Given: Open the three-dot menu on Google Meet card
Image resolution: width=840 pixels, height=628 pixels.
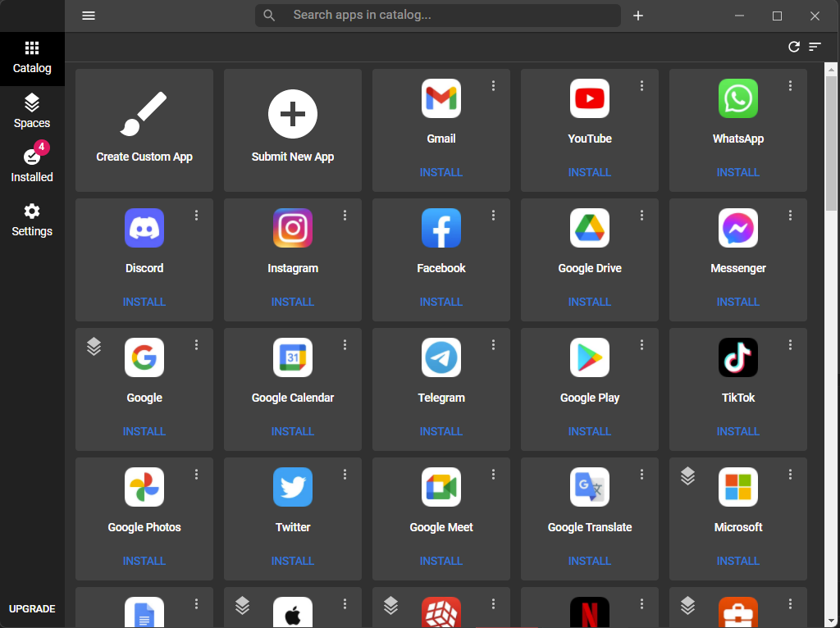Looking at the screenshot, I should coord(493,475).
